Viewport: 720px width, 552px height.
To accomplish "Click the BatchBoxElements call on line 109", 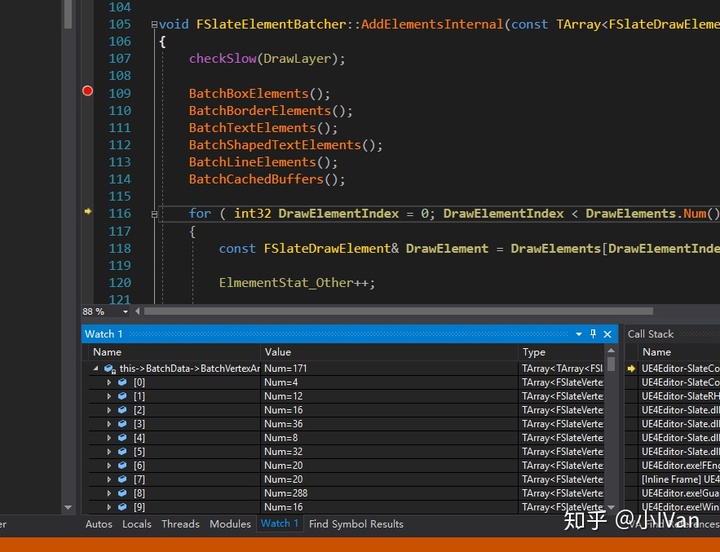I will click(248, 94).
